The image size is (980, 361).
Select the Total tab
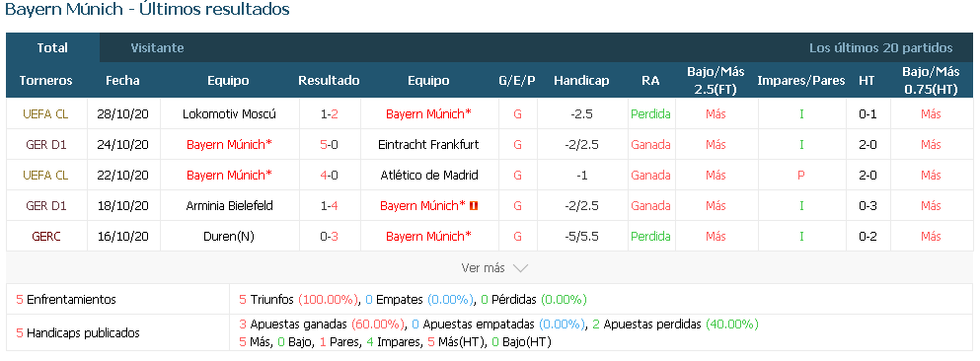click(52, 48)
